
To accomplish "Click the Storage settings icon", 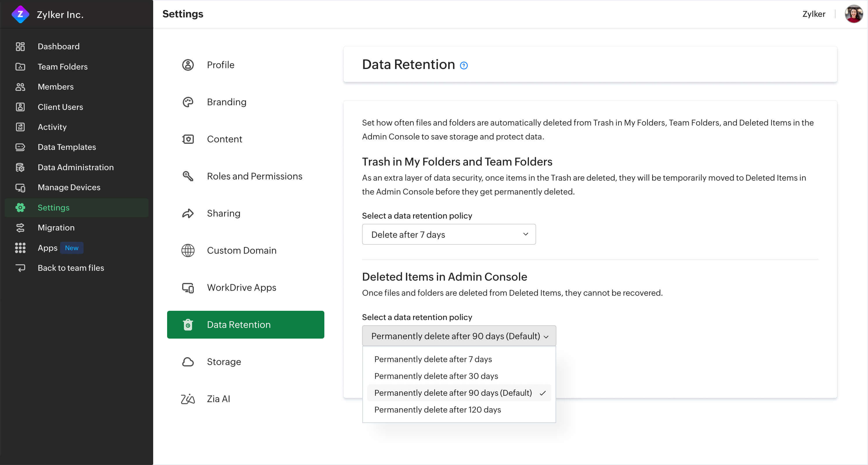I will (x=187, y=361).
